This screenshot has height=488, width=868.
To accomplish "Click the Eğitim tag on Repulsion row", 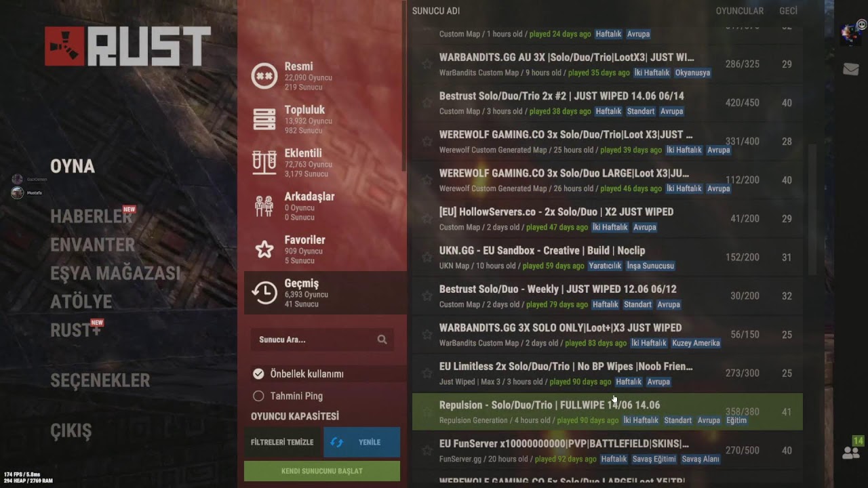I will coord(736,420).
